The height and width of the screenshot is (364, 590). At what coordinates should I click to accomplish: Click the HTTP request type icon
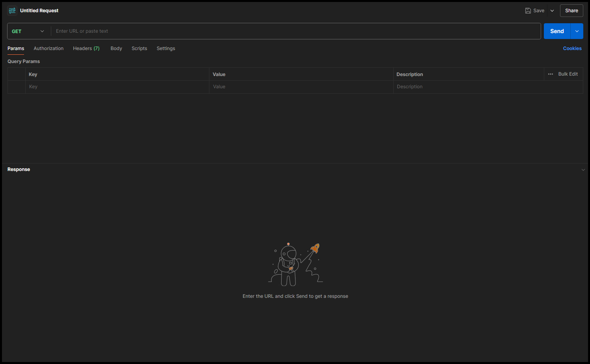click(x=12, y=11)
